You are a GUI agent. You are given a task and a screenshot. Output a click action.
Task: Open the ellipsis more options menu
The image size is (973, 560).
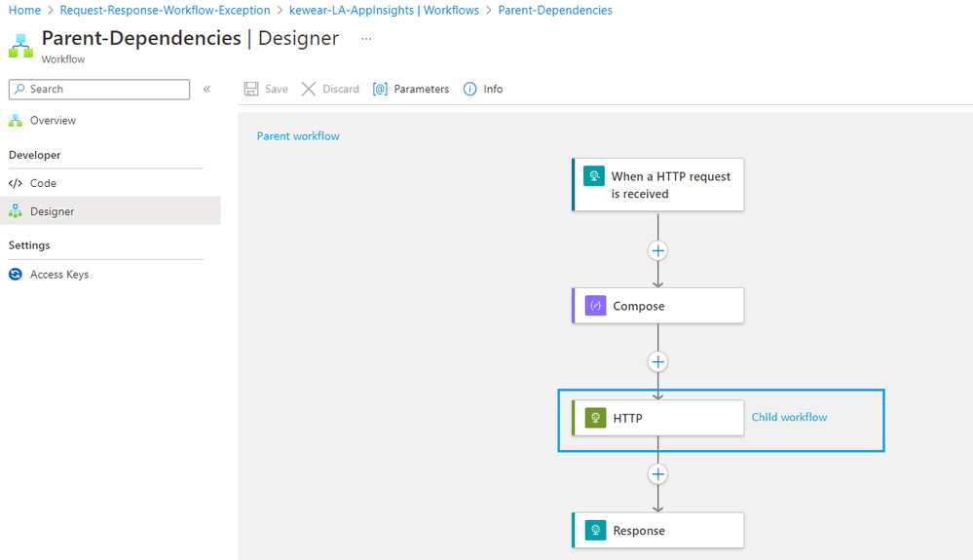coord(366,39)
